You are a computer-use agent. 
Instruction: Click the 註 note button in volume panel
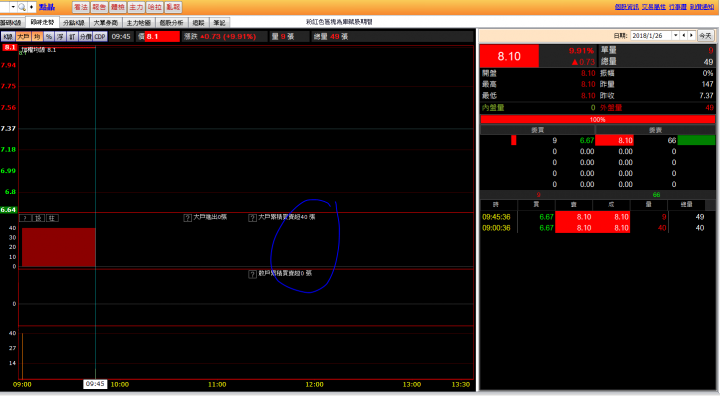pyautogui.click(x=52, y=218)
